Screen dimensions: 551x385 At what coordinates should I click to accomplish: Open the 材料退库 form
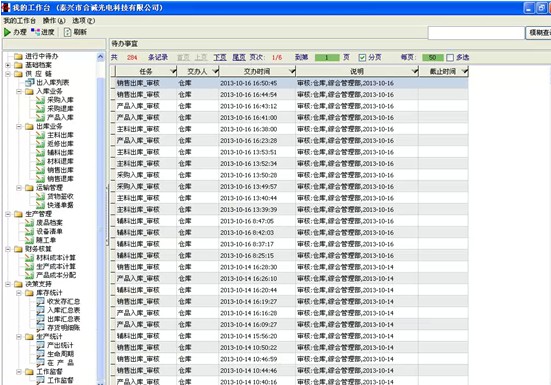[x=60, y=161]
